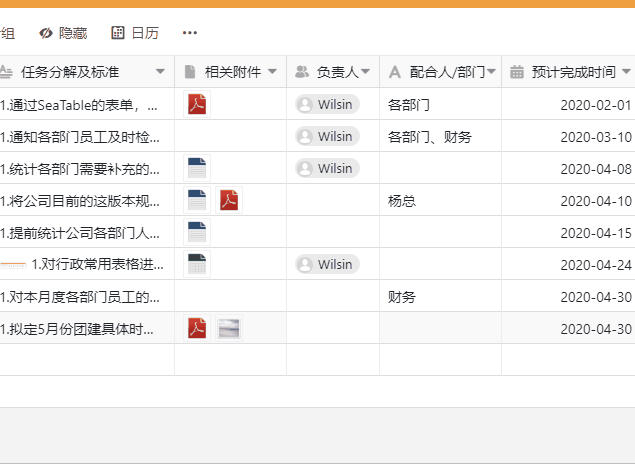The width and height of the screenshot is (635, 464).
Task: Click the text type icon in 配合人/部门 header
Action: [x=394, y=72]
